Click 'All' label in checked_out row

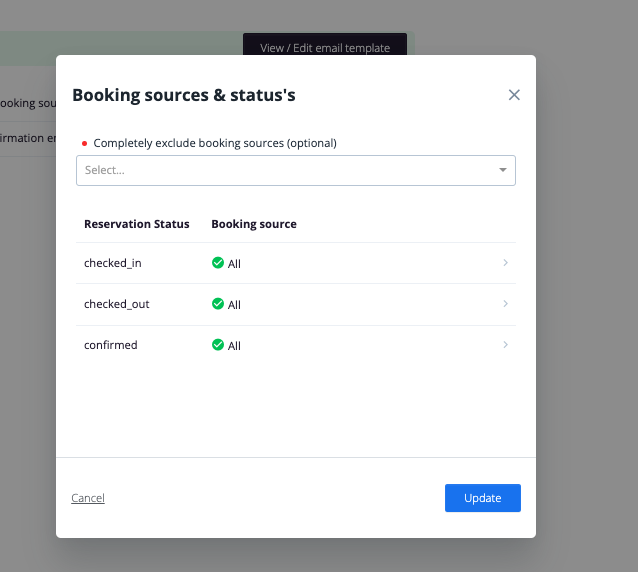(234, 305)
